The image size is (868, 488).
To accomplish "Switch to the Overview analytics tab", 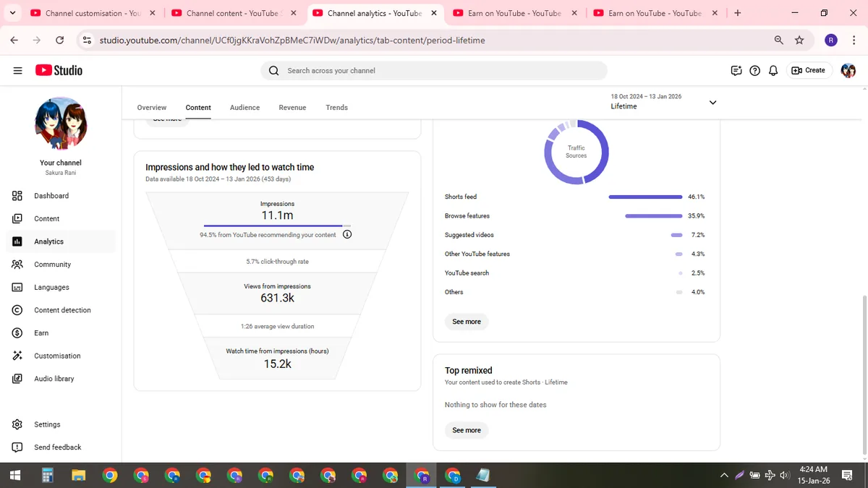I will (x=152, y=107).
